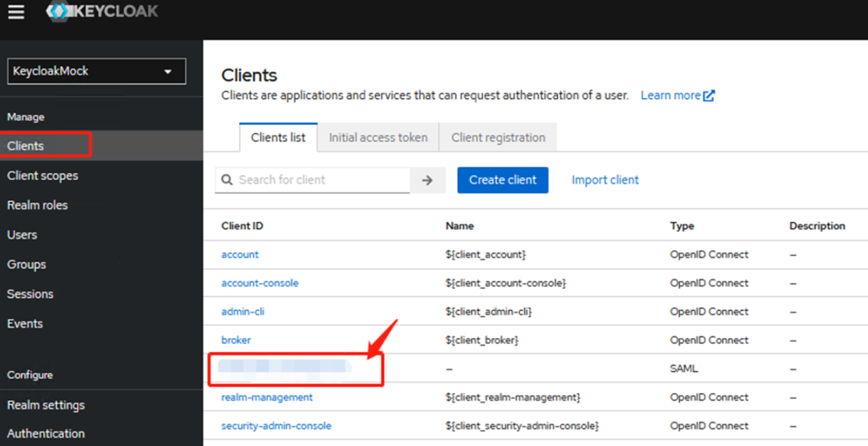
Task: Click the Keycloak logo
Action: click(102, 11)
